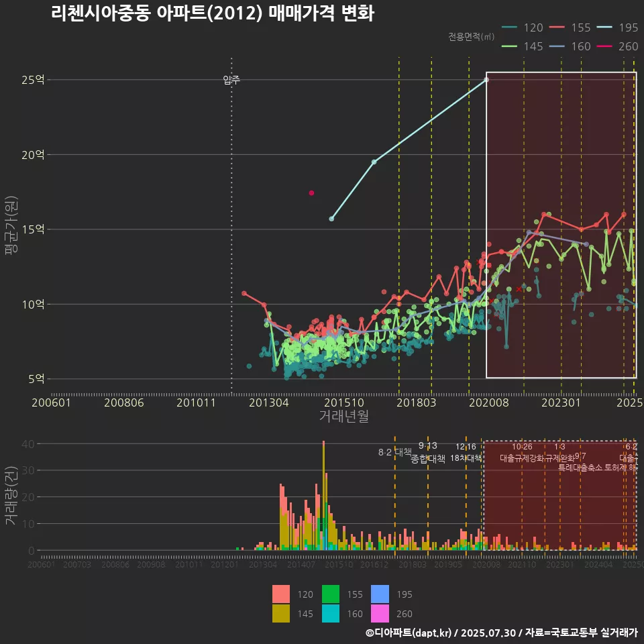Select the olive 145 bar legend swatch
Image resolution: width=644 pixels, height=644 pixels.
[x=281, y=613]
